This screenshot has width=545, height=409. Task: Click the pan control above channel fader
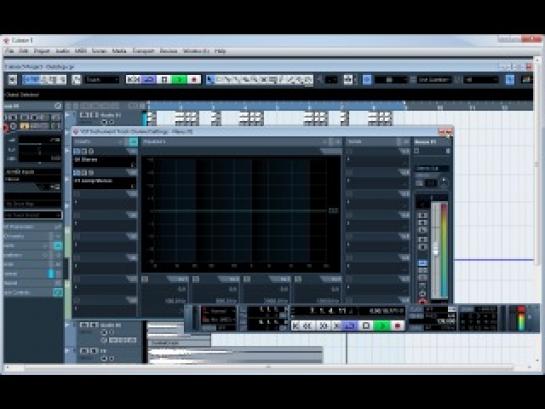[x=431, y=198]
